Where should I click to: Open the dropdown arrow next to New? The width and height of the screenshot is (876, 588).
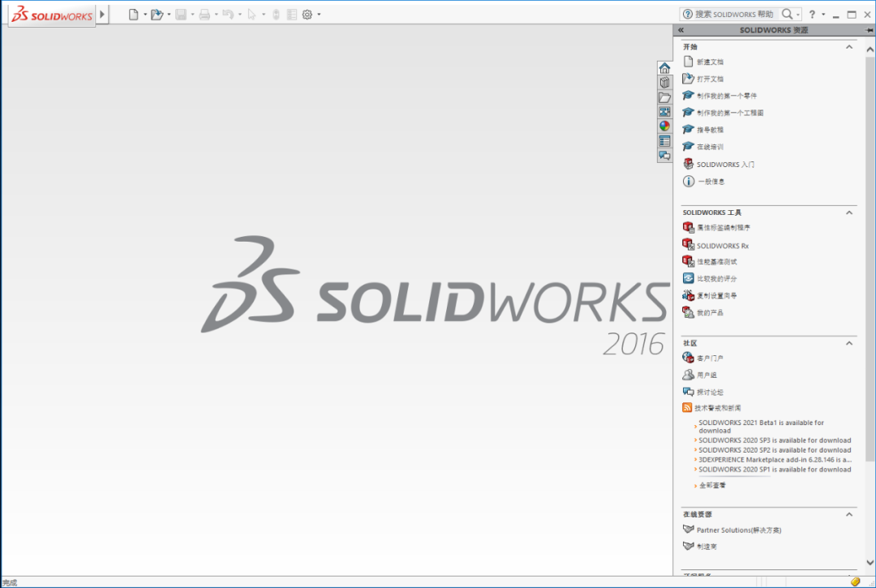[x=144, y=15]
